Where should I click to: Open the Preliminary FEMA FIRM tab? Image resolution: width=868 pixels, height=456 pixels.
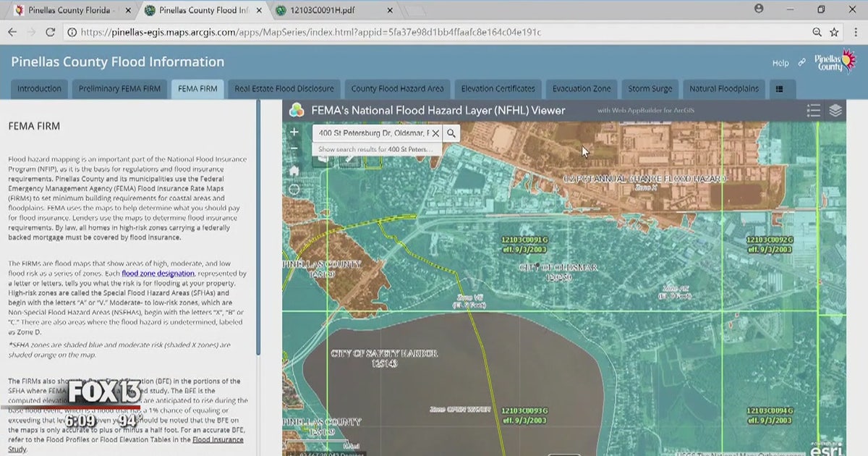120,89
